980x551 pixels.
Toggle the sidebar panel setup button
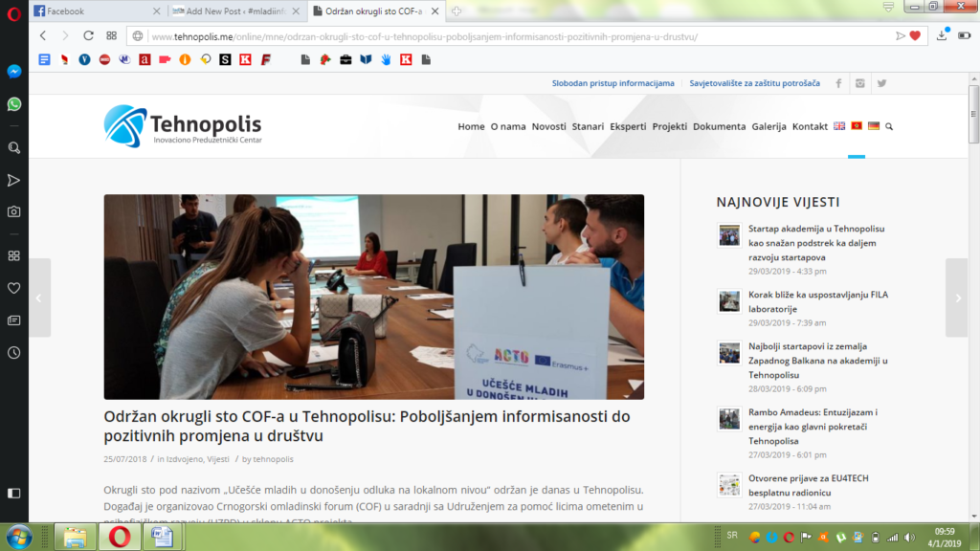[13, 494]
